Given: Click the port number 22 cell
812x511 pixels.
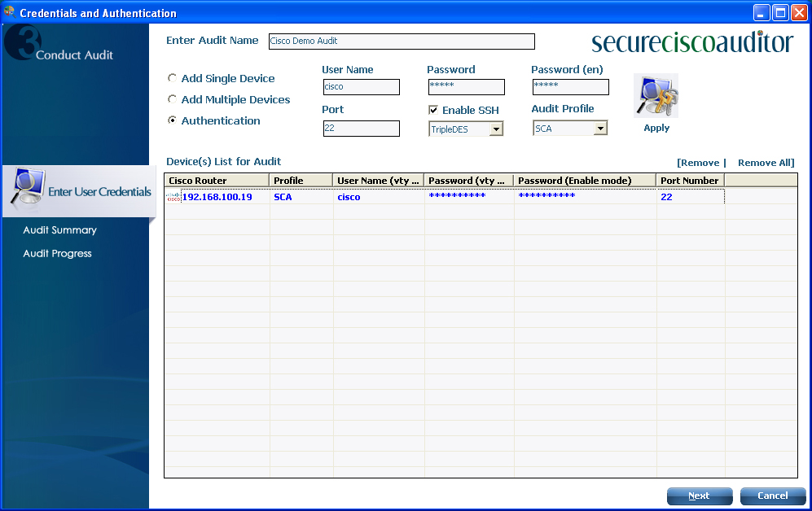Looking at the screenshot, I should (x=691, y=197).
